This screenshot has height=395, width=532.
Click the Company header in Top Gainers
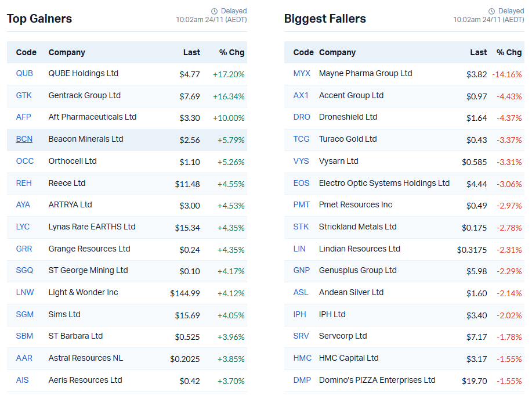(x=67, y=52)
